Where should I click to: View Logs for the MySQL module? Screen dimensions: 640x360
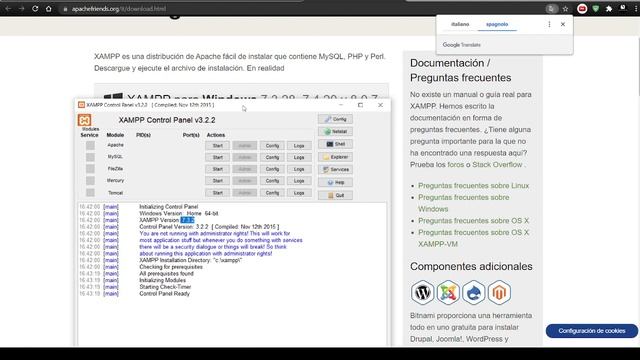point(299,157)
